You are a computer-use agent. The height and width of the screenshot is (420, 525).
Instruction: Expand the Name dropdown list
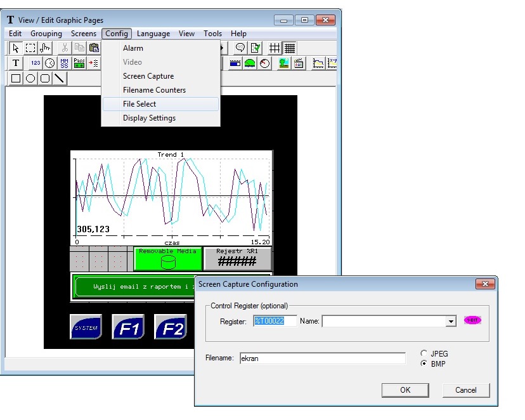pos(451,322)
